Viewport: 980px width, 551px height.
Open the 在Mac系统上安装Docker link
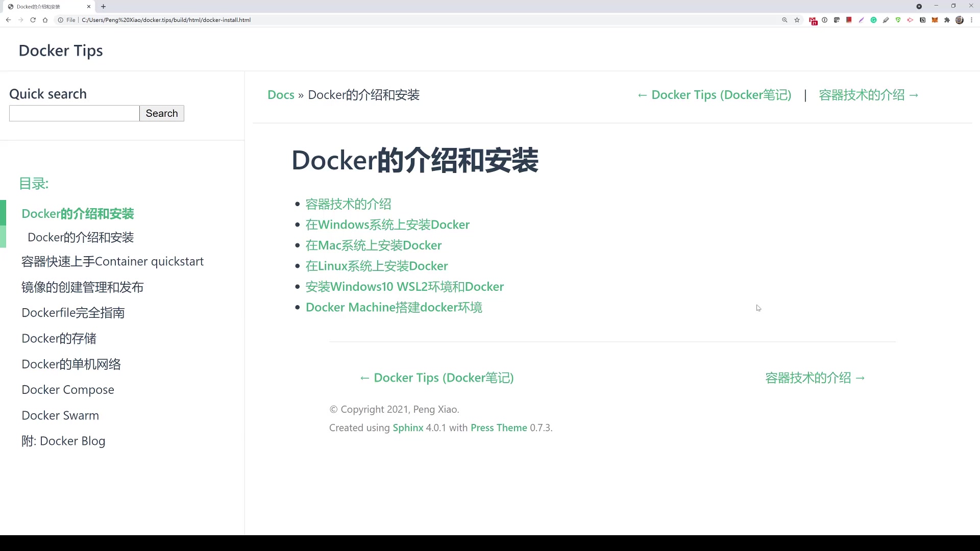(x=374, y=245)
